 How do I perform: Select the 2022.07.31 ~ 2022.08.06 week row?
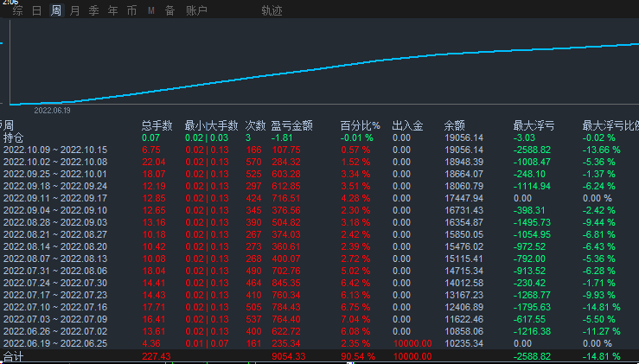click(x=320, y=271)
